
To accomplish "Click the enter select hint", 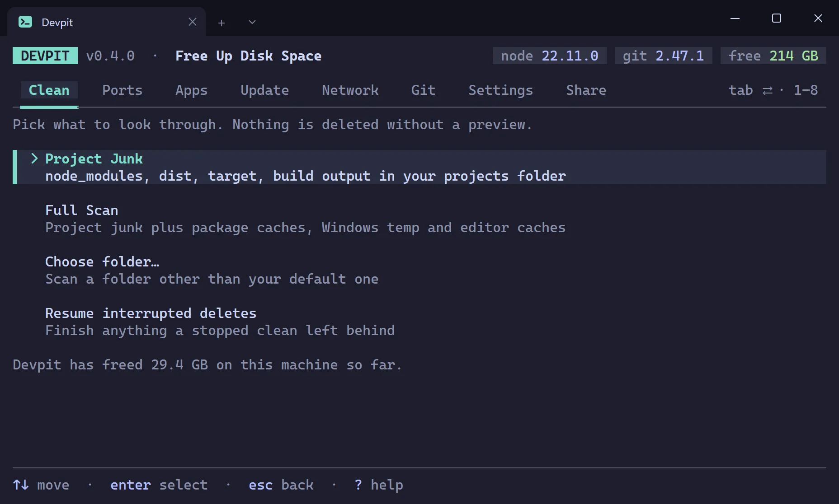I will point(159,485).
